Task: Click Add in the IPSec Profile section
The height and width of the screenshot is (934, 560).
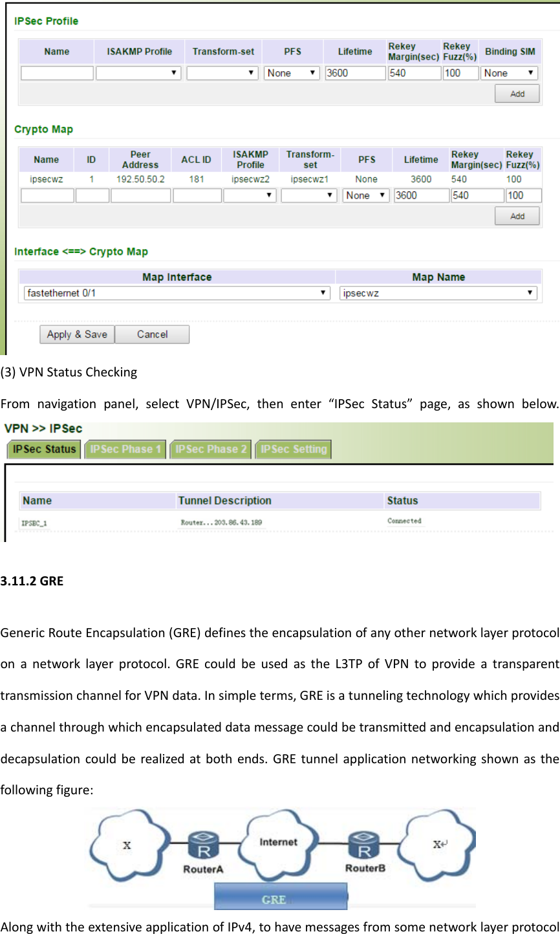Action: click(x=516, y=93)
